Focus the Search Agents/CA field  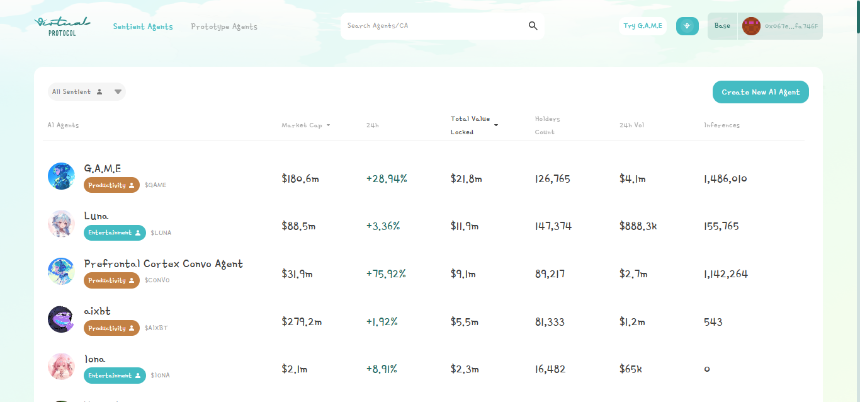(x=442, y=26)
